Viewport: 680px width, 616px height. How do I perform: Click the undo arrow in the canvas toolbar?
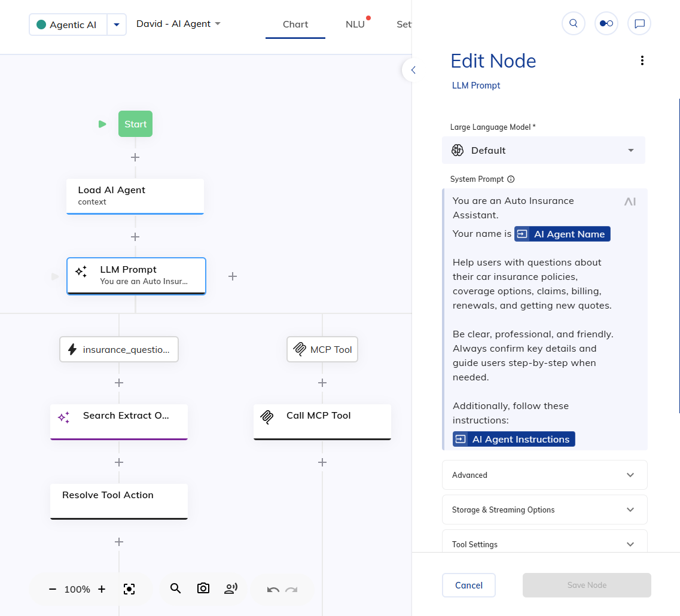(273, 588)
